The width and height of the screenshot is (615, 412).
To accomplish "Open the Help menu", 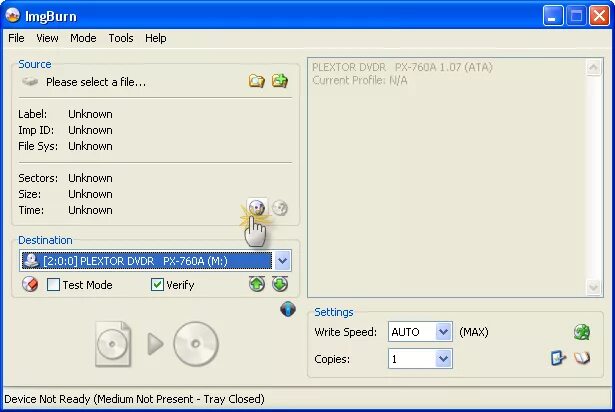I will click(x=156, y=38).
